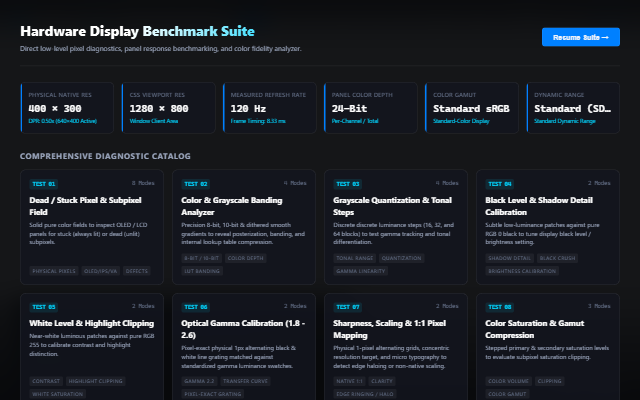This screenshot has height=400, width=640.
Task: Click the Measured Refresh Rate 120 Hz card
Action: 270,108
